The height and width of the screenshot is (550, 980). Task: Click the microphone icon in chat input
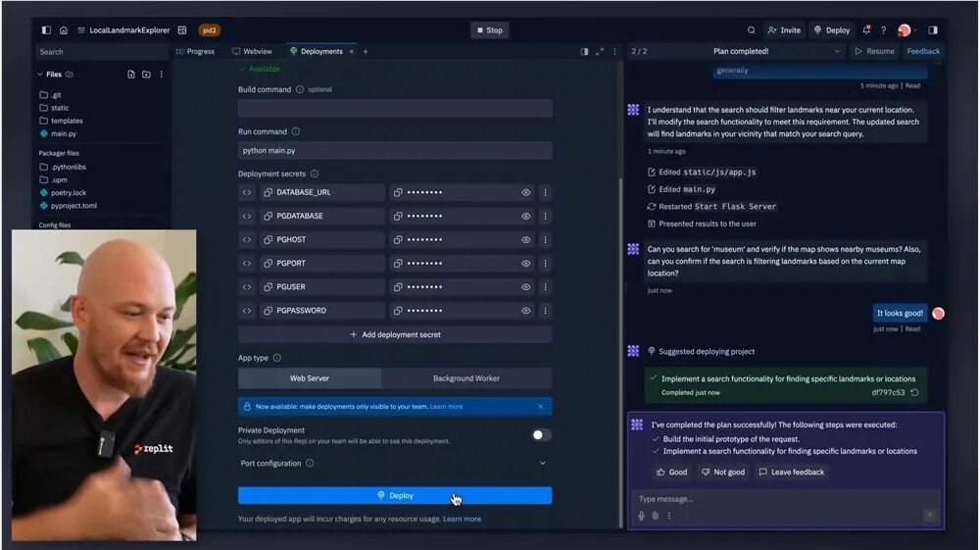(641, 516)
